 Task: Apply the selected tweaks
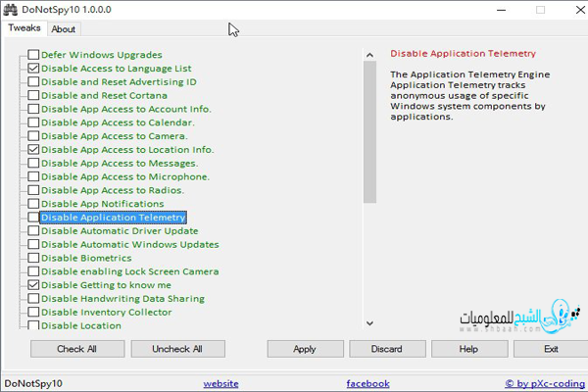click(x=305, y=349)
